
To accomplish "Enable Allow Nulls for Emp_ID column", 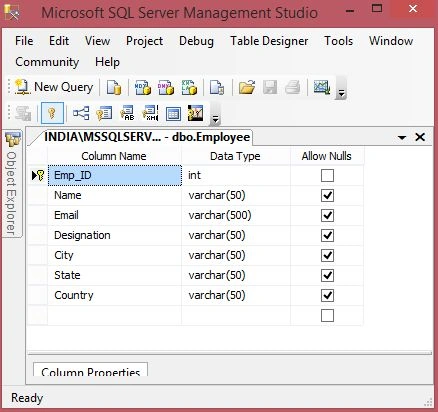I will [x=327, y=175].
